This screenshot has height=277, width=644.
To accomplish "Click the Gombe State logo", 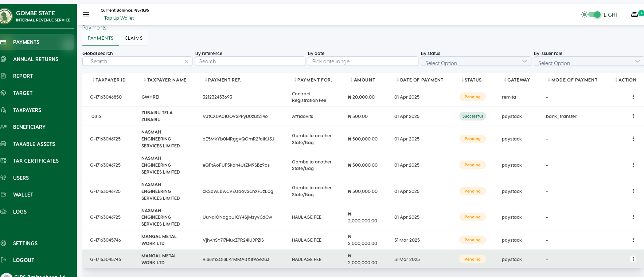I will coord(6,16).
